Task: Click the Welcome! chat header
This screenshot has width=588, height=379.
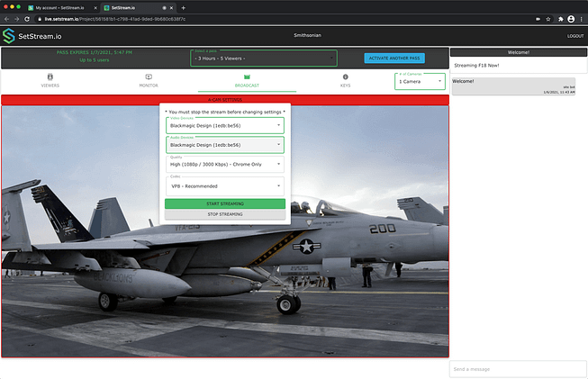Action: 519,52
